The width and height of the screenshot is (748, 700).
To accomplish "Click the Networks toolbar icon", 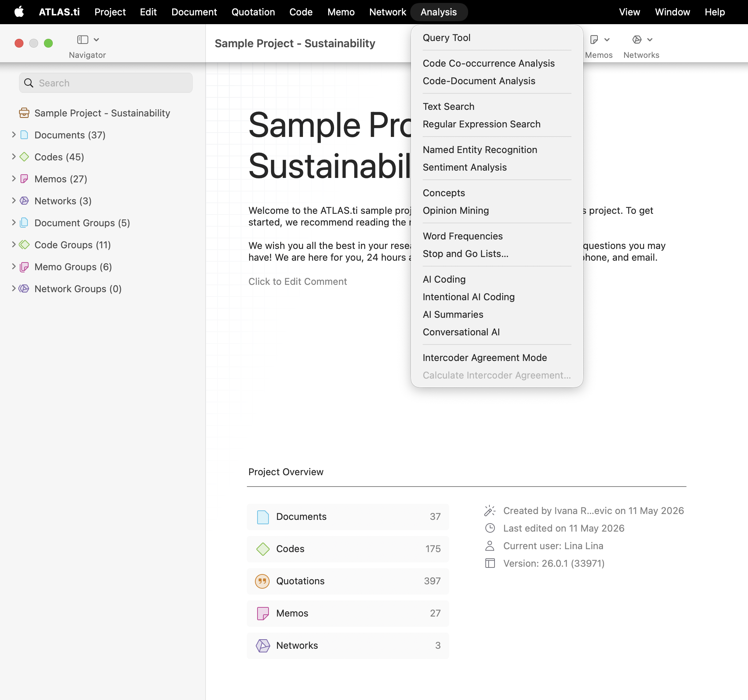I will click(x=637, y=40).
